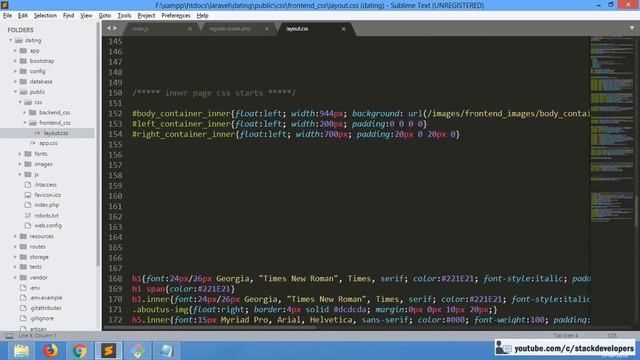Open the tab list dropdown arrow
The image size is (640, 360).
tap(632, 28)
